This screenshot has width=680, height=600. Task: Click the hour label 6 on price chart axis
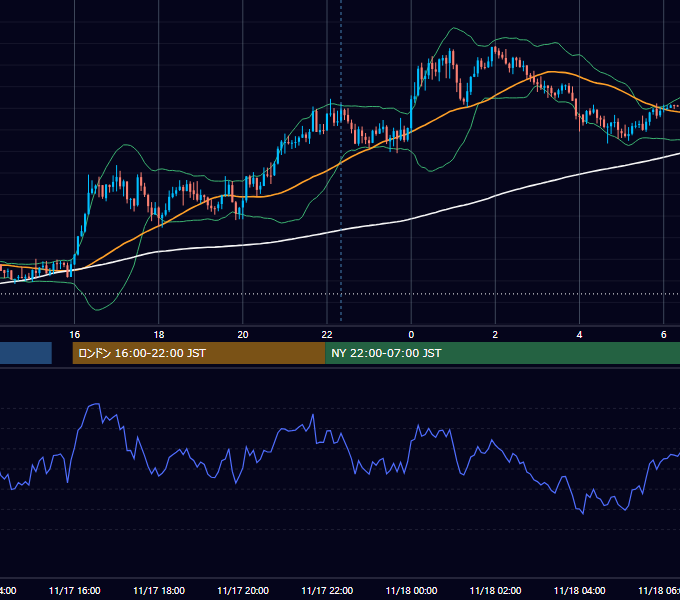(x=664, y=334)
